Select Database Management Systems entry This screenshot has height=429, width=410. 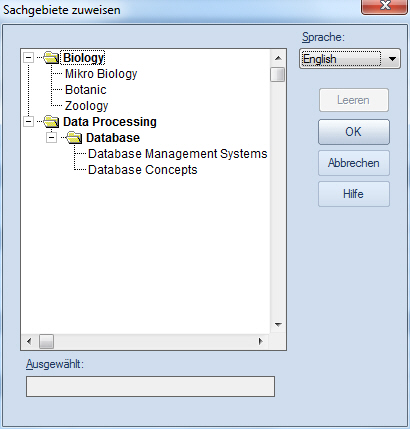tap(178, 154)
